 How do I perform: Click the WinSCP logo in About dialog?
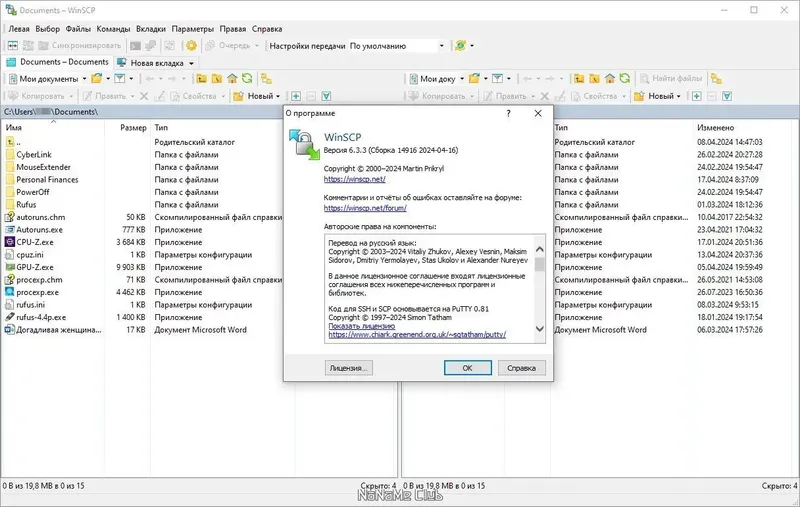[304, 144]
